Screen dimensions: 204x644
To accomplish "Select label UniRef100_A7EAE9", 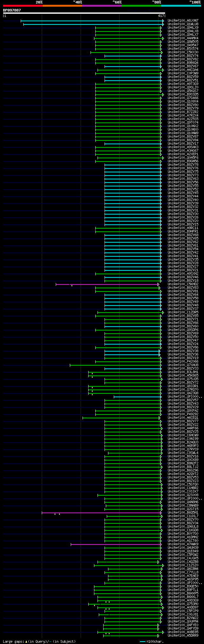I will [x=183, y=576].
